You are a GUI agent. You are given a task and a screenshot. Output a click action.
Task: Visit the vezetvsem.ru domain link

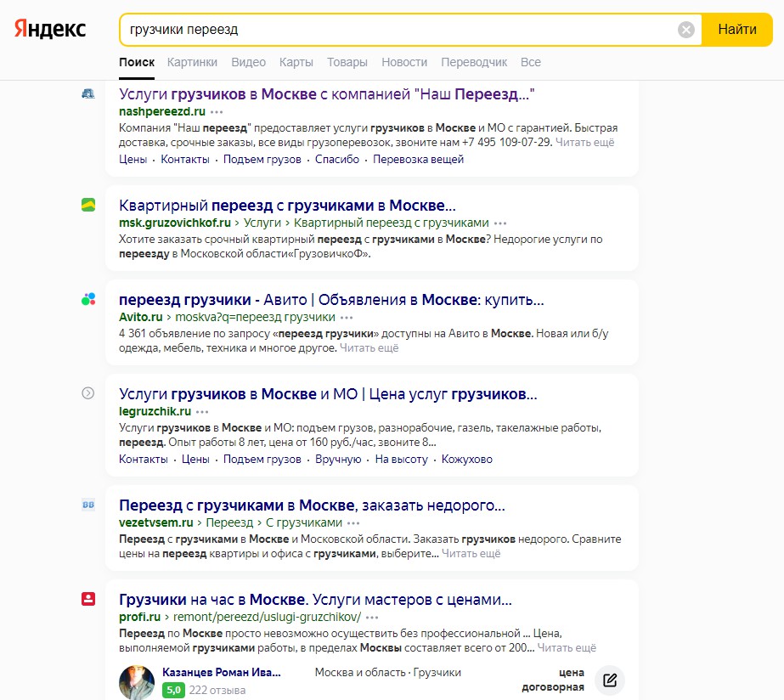[156, 522]
